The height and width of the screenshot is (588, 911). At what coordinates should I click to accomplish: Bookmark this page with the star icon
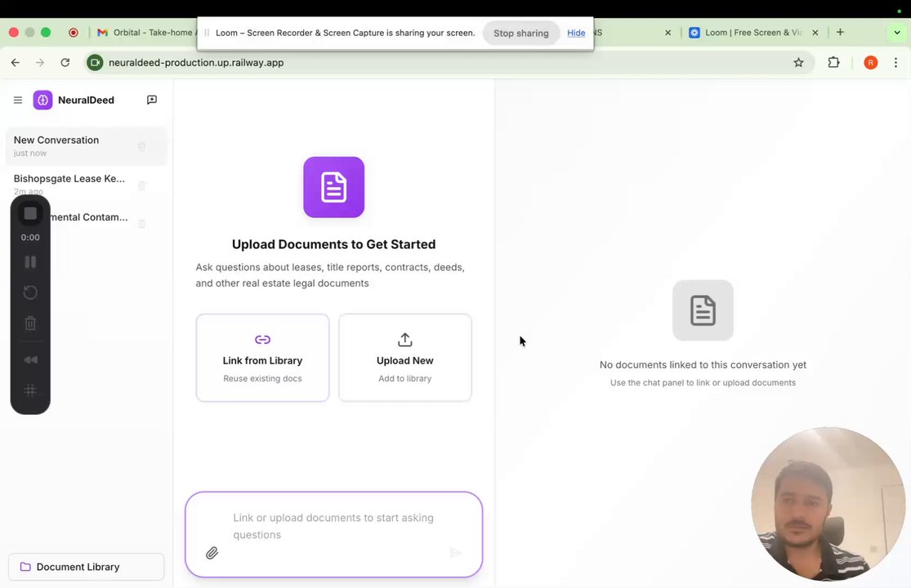point(798,63)
